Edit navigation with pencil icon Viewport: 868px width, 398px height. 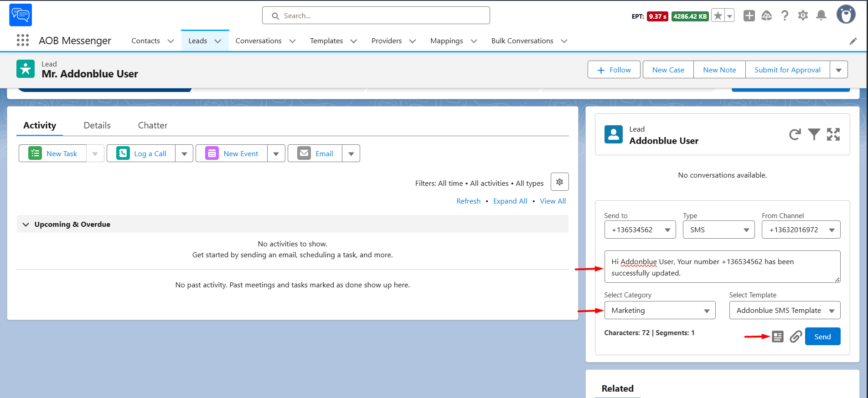(853, 41)
